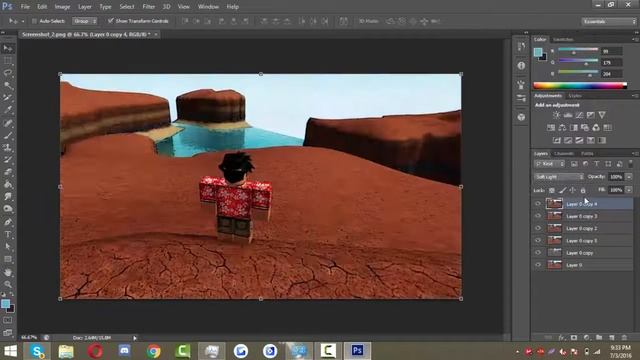Select the Move tool in the toolbox

[8, 49]
